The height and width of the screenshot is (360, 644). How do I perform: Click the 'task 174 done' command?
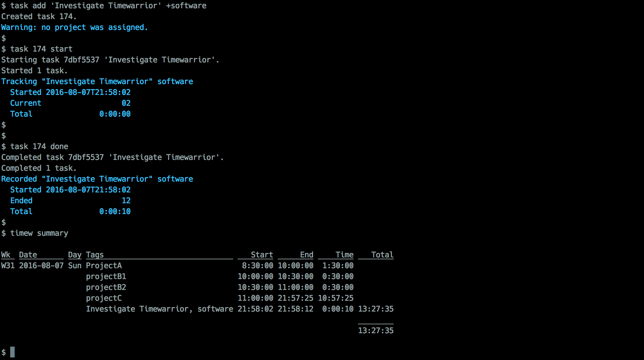[x=39, y=147]
